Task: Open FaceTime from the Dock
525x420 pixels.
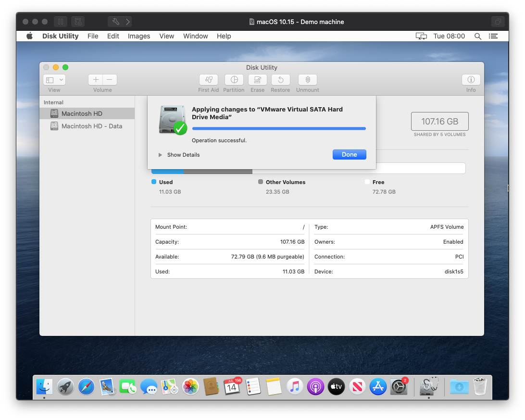Action: click(x=128, y=387)
